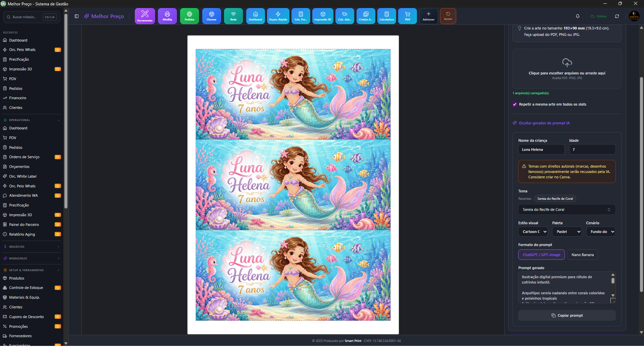Click the Nome da criança input field
The height and width of the screenshot is (362, 644).
click(541, 149)
